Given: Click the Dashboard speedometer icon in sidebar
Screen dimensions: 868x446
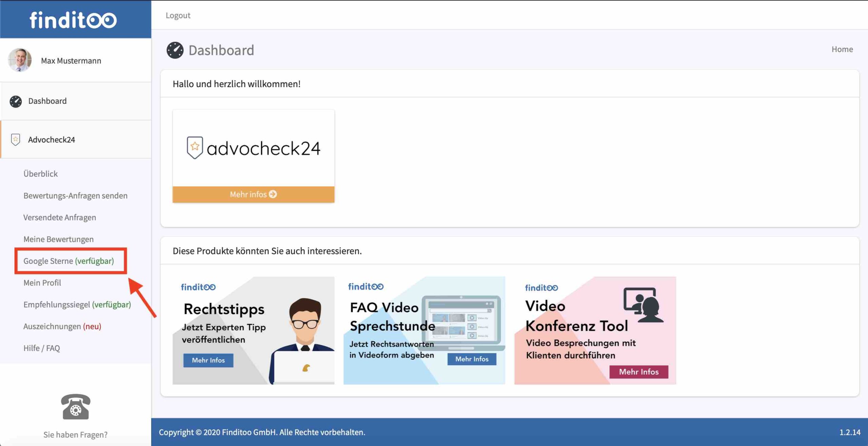Looking at the screenshot, I should pos(16,101).
